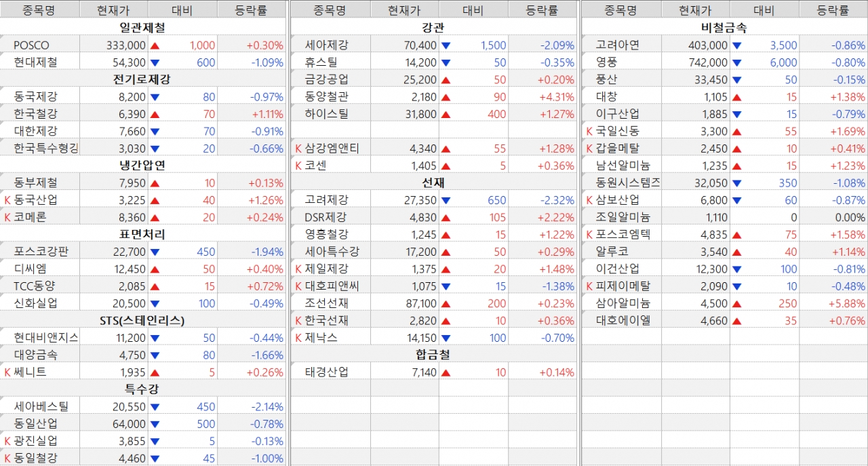Select the STS(스테인리스) section heading
The image size is (868, 466).
(142, 320)
